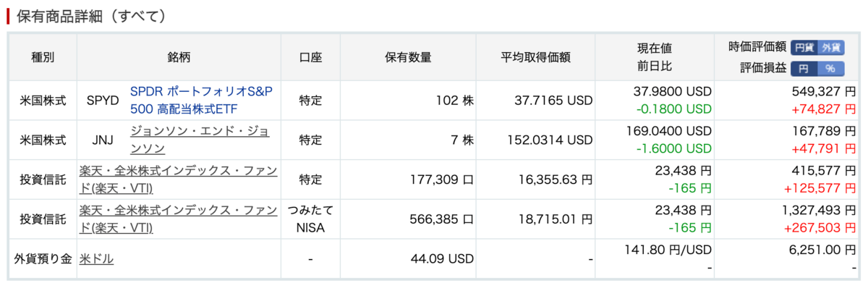Screen dimensions: 868x291
Task: Click the つみたて NISA account cell
Action: click(310, 219)
